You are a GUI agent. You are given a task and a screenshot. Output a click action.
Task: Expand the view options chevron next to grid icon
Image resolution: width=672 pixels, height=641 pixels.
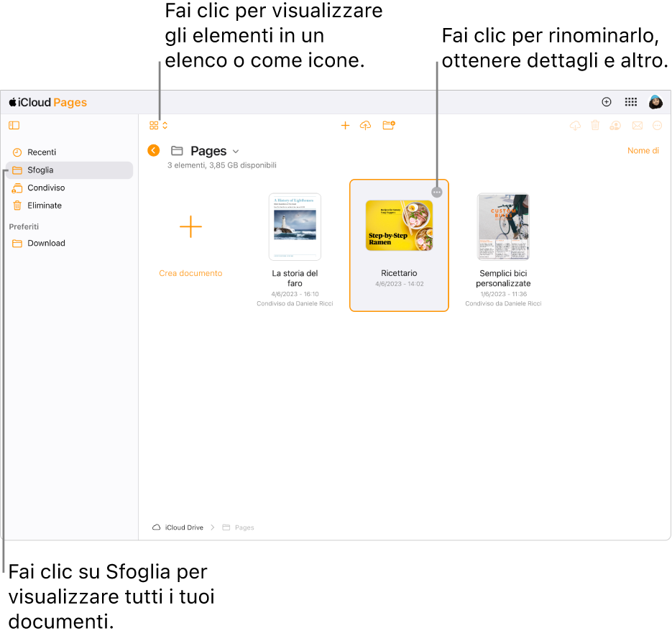(x=164, y=125)
